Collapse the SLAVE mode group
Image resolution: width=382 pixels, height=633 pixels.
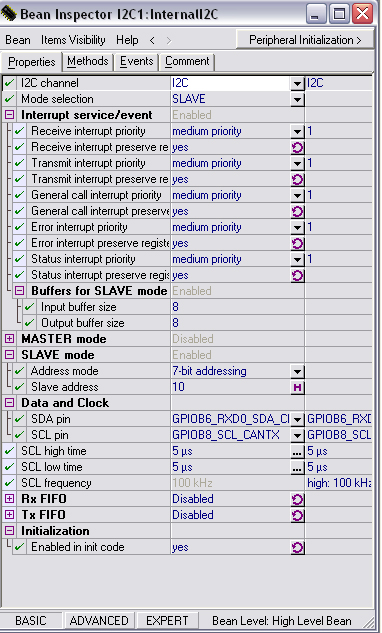pos(10,355)
